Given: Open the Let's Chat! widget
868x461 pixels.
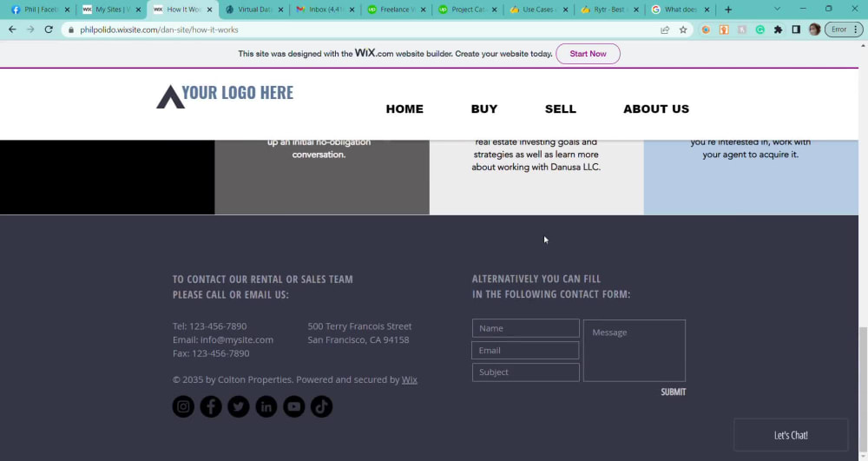Looking at the screenshot, I should tap(791, 435).
